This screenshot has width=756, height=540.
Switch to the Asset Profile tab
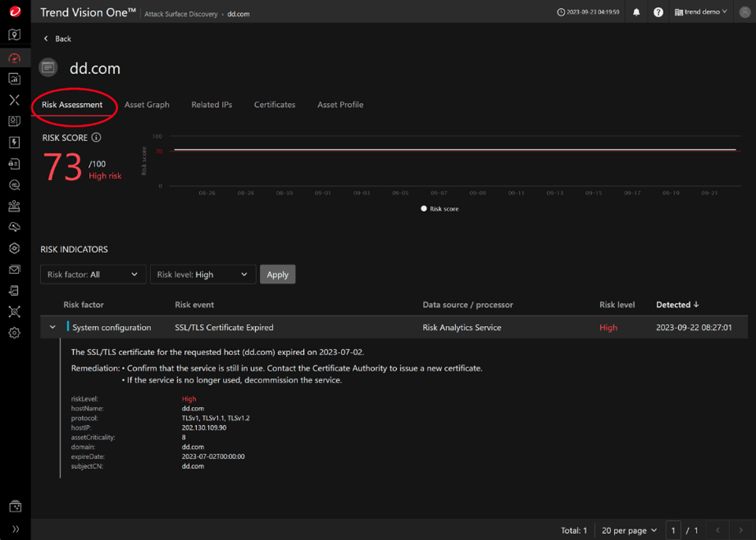[340, 105]
